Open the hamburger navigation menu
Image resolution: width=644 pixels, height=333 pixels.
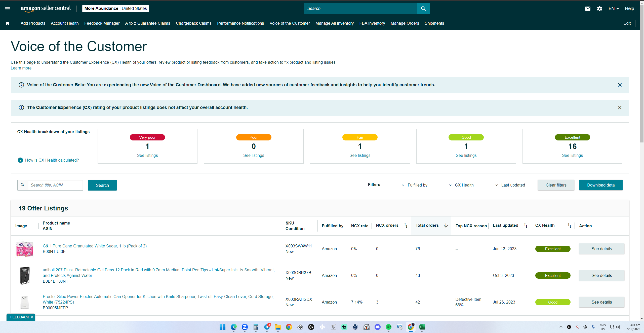tap(8, 9)
